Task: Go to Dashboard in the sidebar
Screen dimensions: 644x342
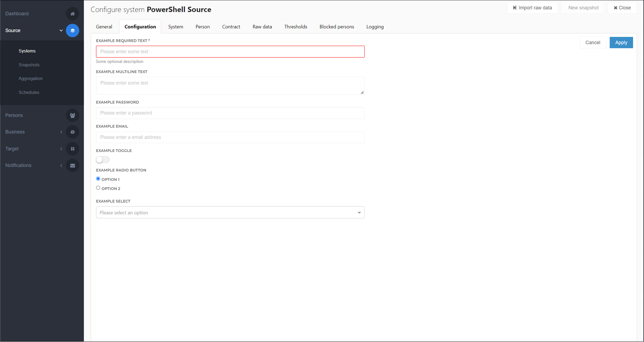Action: coord(17,14)
